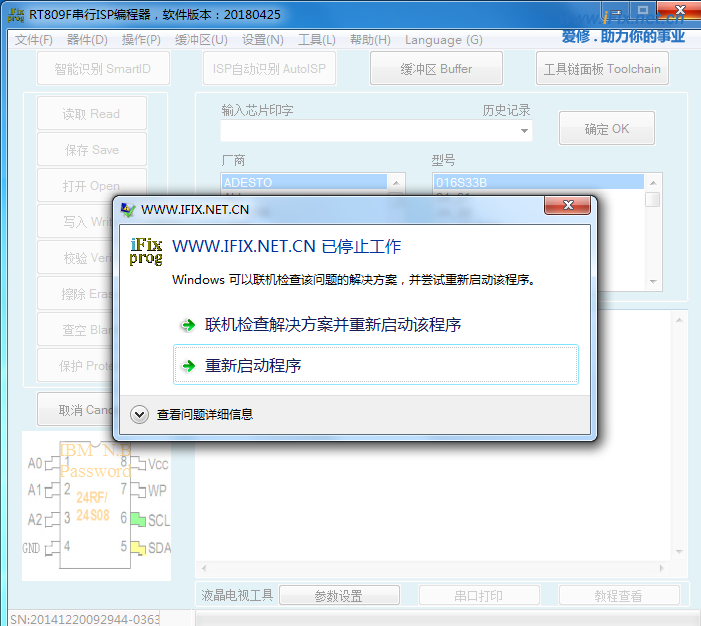Click the green arrow beside 联机检查解决方案
Image resolution: width=701 pixels, height=626 pixels.
point(189,325)
